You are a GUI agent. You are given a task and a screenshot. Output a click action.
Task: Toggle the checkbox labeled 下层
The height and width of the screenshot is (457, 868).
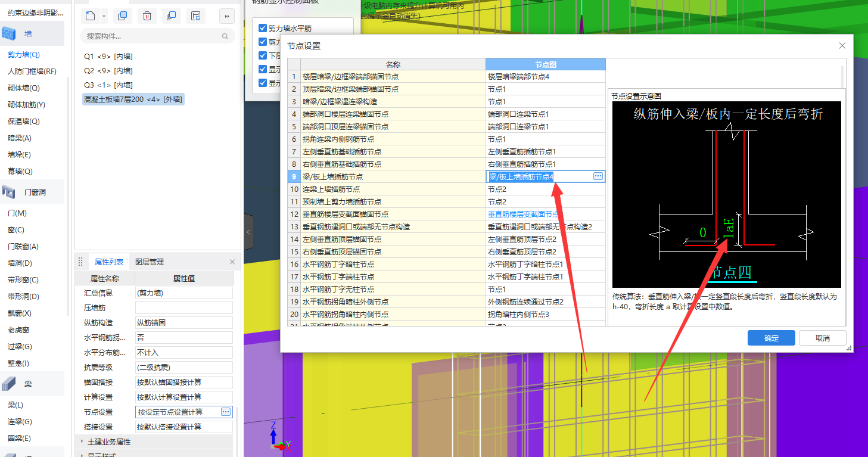pos(263,55)
